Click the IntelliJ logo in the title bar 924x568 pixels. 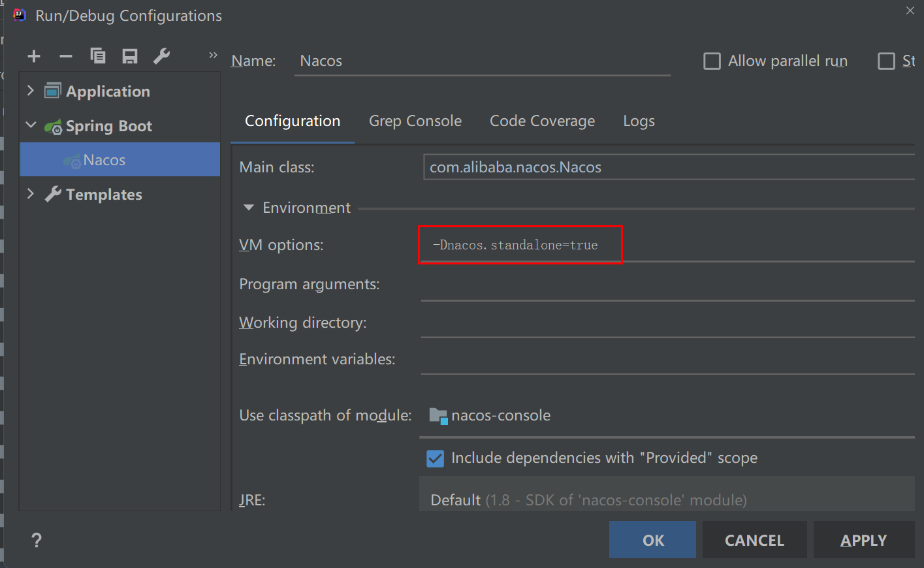click(20, 15)
